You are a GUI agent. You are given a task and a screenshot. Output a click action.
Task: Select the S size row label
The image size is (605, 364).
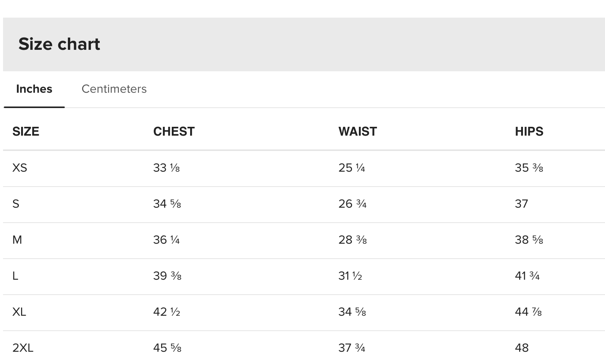point(16,204)
